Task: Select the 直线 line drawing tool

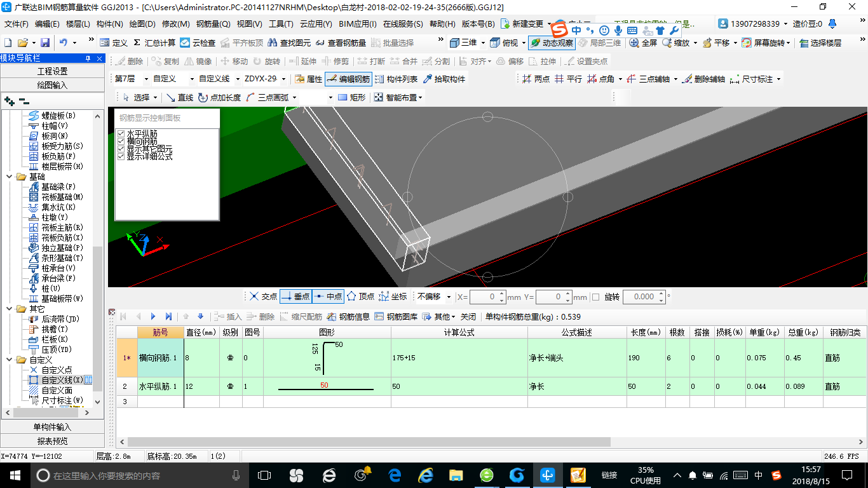Action: point(179,97)
